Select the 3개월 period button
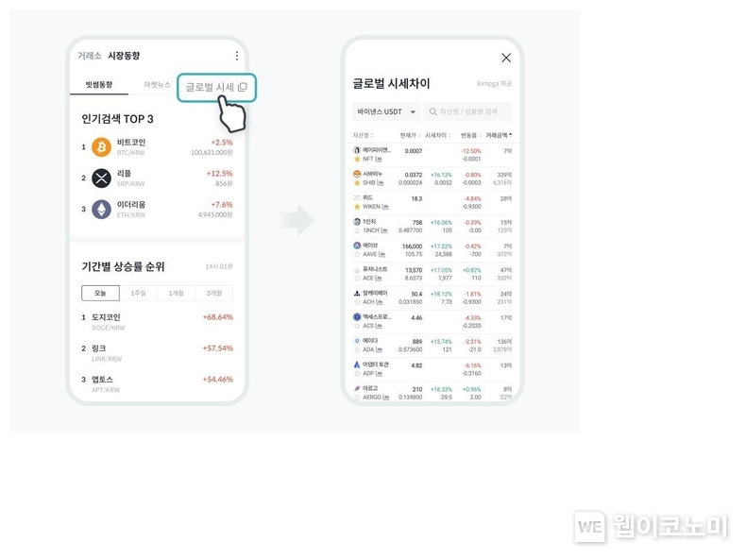 214,293
